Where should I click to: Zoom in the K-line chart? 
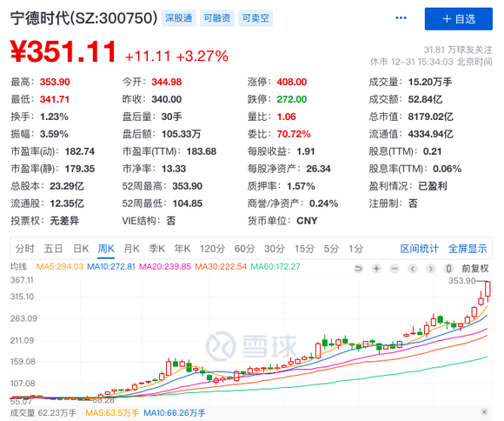pos(376,268)
